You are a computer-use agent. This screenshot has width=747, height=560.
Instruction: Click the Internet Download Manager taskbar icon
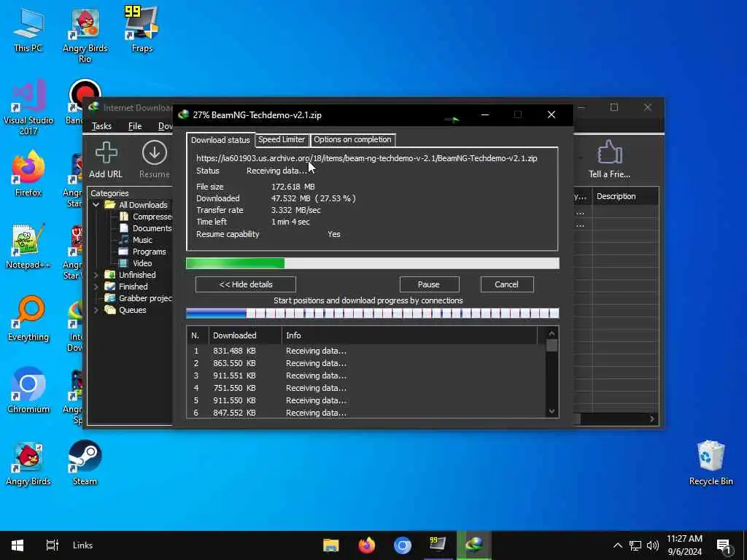point(474,545)
